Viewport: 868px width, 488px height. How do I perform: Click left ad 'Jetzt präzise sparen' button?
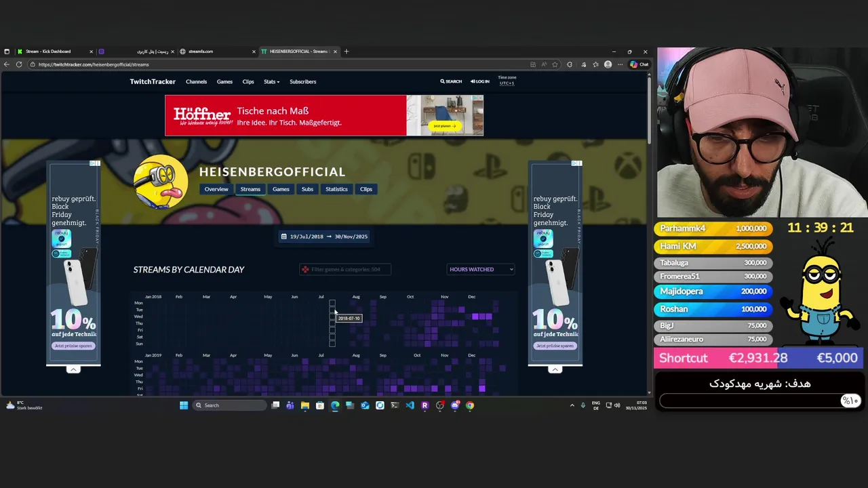pos(73,346)
